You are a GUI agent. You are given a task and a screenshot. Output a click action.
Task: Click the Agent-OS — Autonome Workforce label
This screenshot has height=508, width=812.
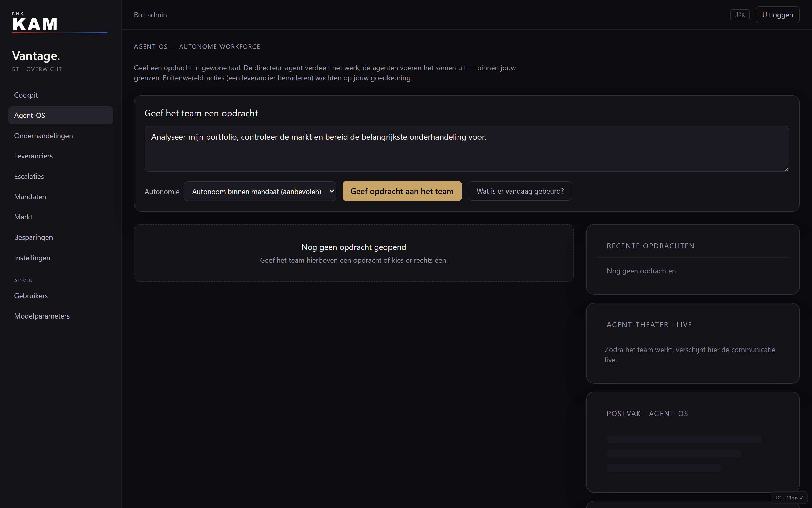(197, 47)
